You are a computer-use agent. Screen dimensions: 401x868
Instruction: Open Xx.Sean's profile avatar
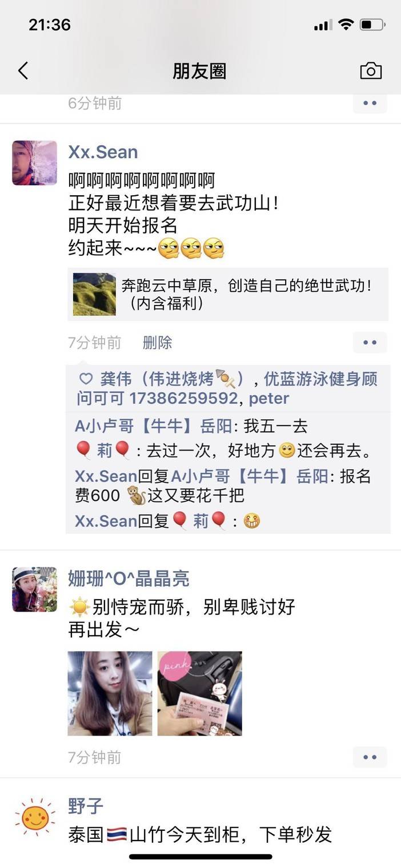tap(35, 163)
